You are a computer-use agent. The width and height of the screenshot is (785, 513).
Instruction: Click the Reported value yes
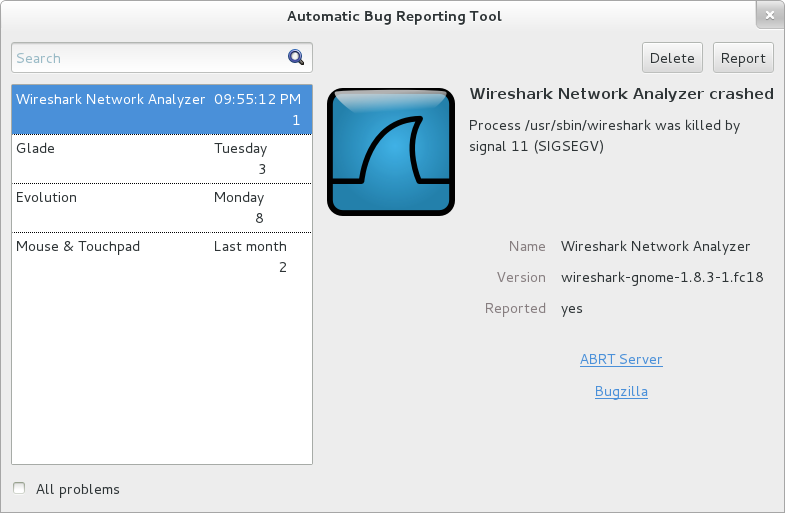(572, 309)
